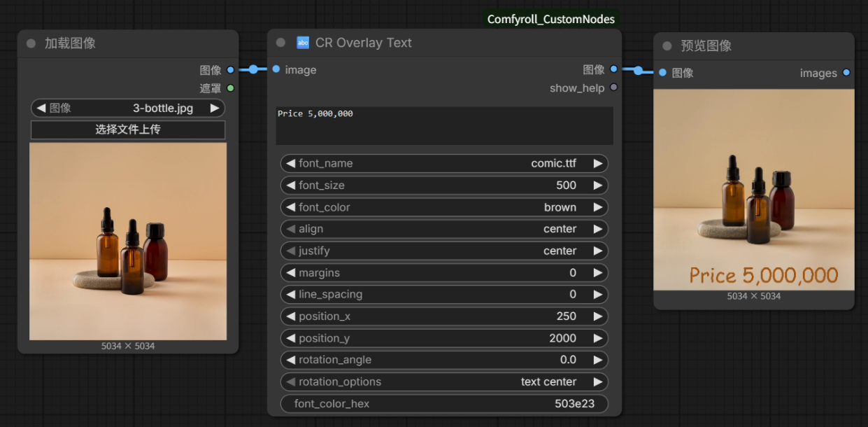Open the font_name comic.ttf dropdown

444,164
